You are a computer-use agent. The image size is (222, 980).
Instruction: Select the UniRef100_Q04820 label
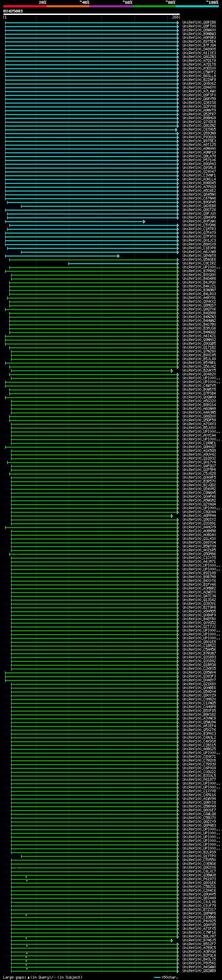click(199, 375)
